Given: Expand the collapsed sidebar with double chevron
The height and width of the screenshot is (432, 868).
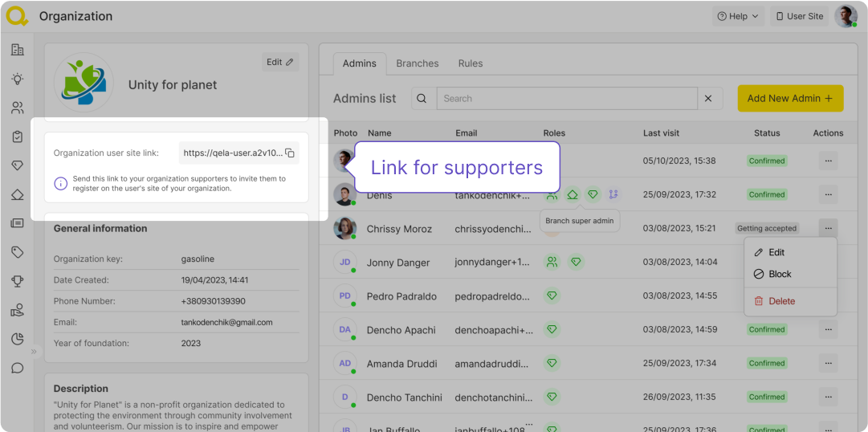Looking at the screenshot, I should [34, 352].
